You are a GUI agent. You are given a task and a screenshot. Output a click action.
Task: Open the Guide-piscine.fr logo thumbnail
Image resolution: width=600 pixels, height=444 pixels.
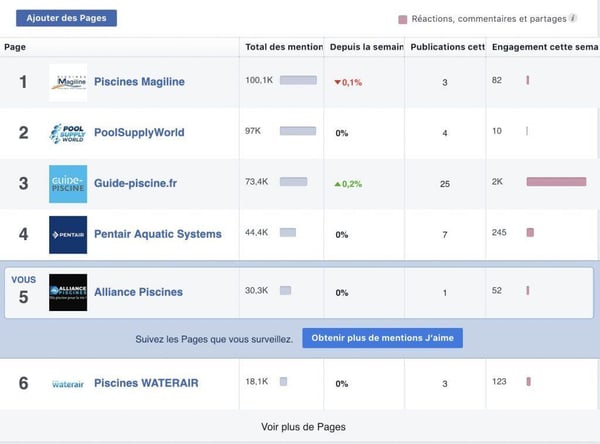click(68, 184)
